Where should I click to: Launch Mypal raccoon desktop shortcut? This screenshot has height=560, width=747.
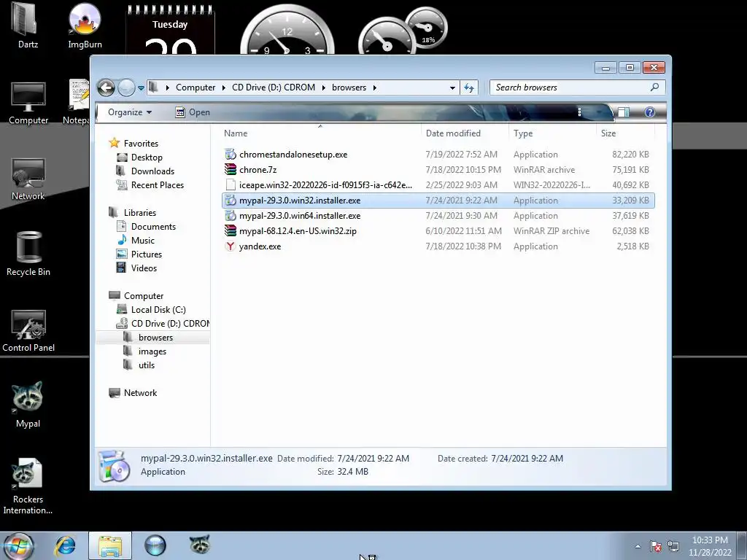click(28, 405)
